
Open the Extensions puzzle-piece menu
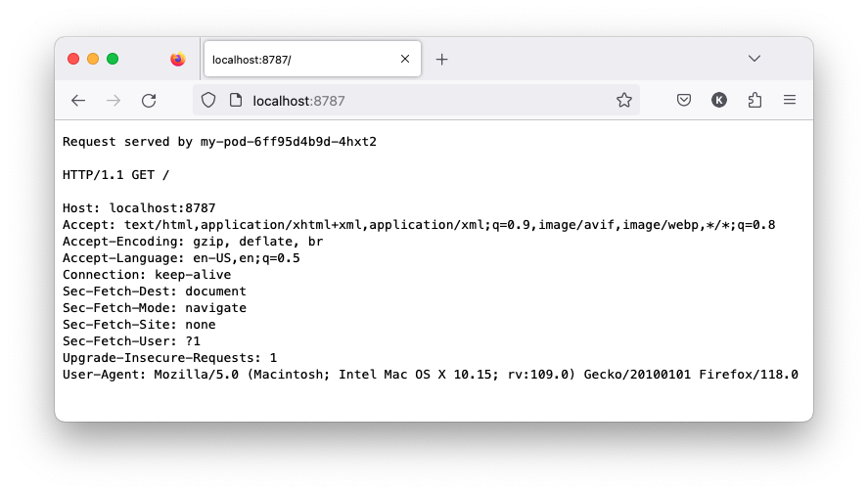754,100
